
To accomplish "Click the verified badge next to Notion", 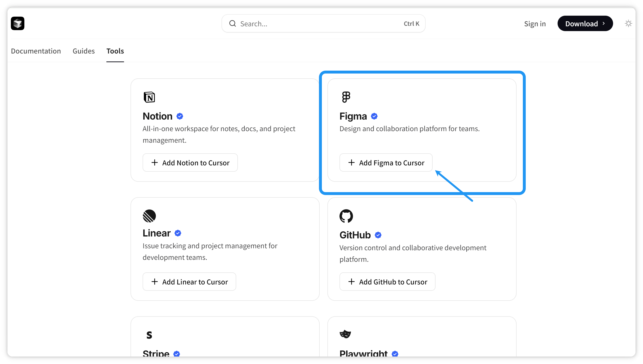I will (180, 116).
